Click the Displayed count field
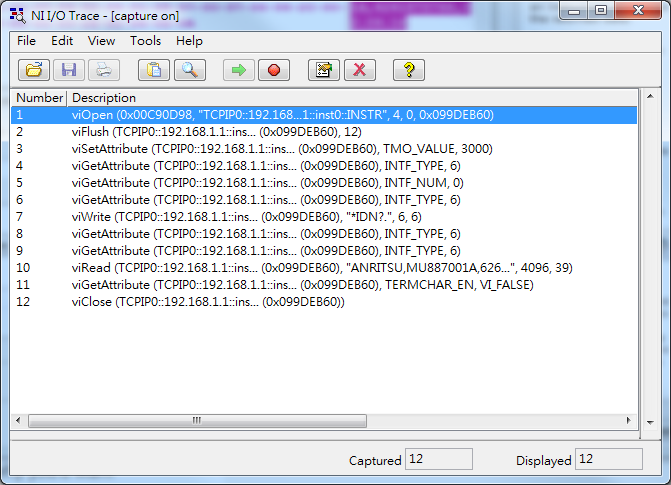671x485 pixels. point(609,459)
